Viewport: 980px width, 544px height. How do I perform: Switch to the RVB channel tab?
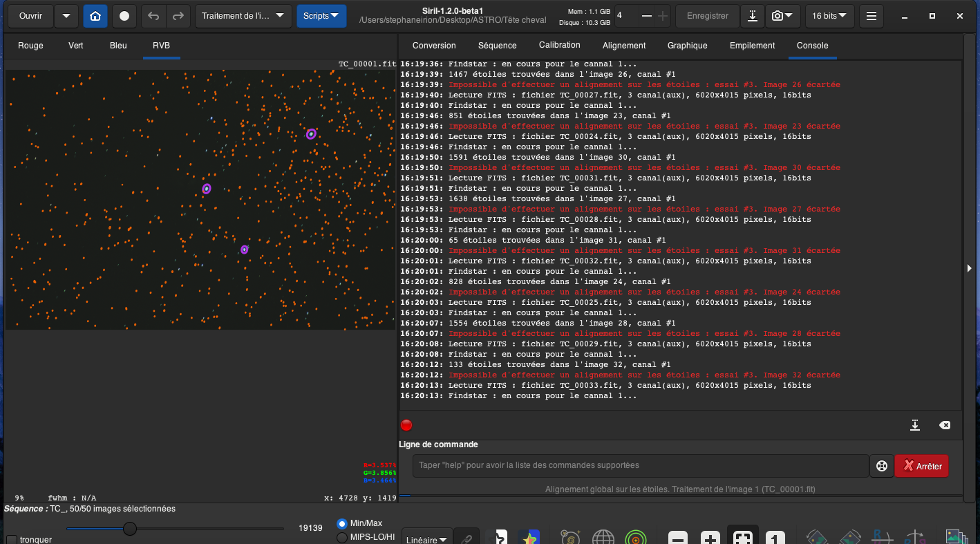pyautogui.click(x=161, y=46)
